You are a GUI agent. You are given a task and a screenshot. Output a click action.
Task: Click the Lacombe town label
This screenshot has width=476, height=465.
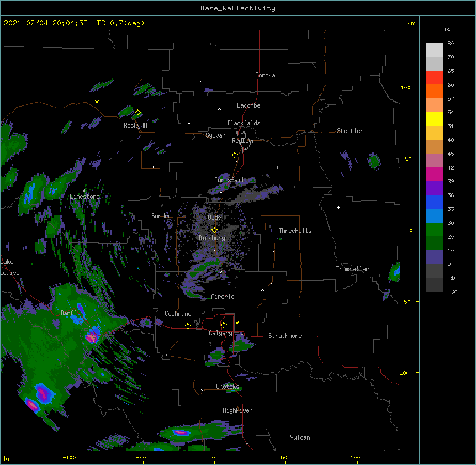pyautogui.click(x=248, y=105)
